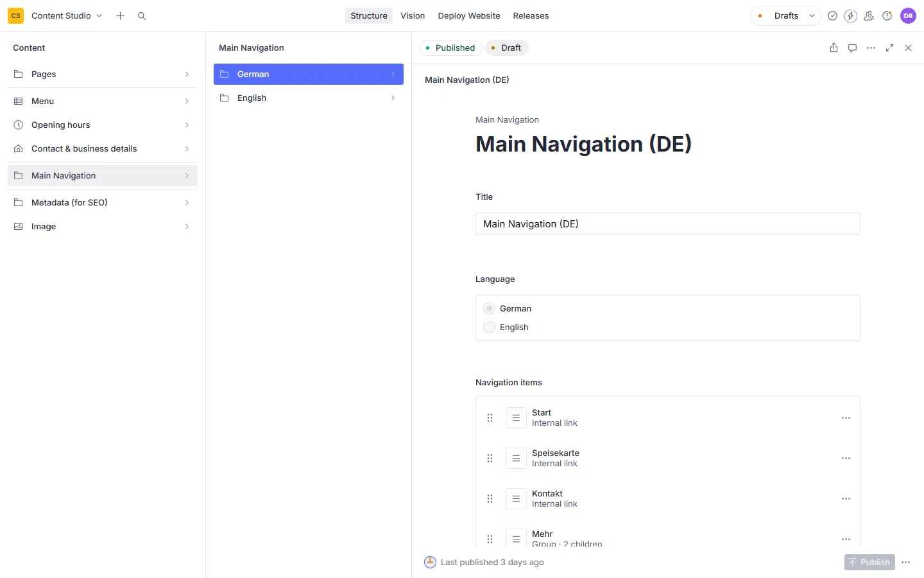Close the document pane with X
The image size is (924, 578).
click(908, 48)
